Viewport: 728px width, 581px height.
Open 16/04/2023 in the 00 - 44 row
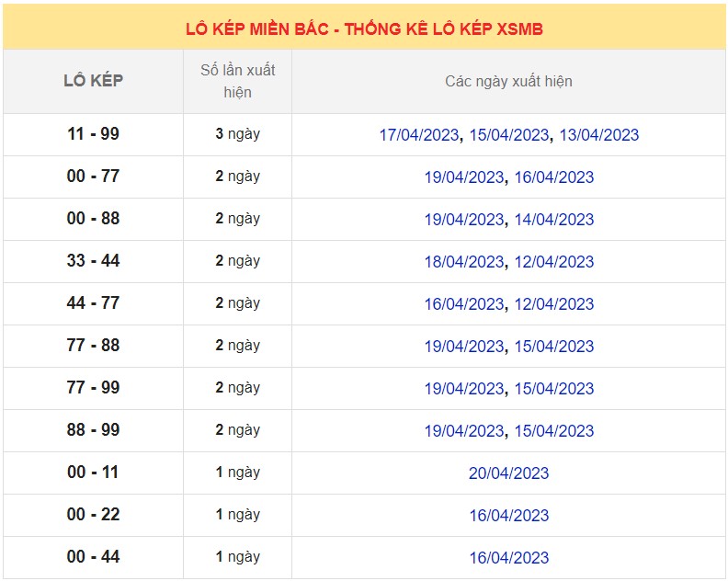pyautogui.click(x=508, y=558)
